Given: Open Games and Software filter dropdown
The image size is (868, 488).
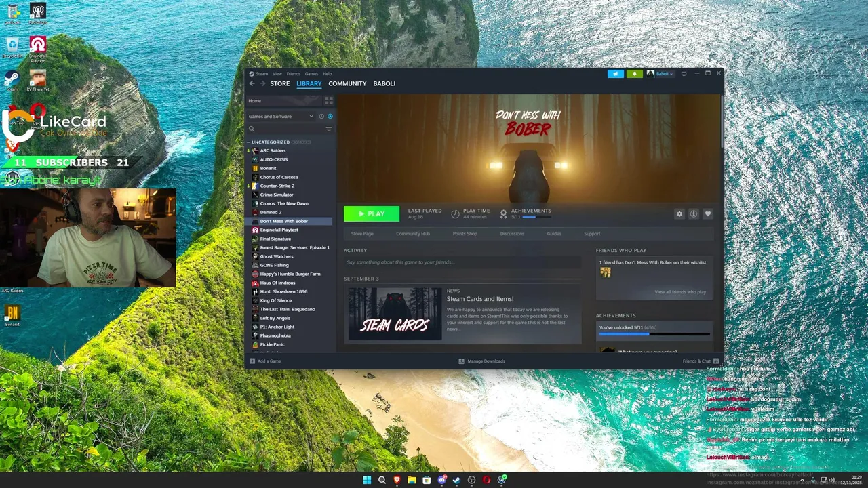Looking at the screenshot, I should click(281, 116).
